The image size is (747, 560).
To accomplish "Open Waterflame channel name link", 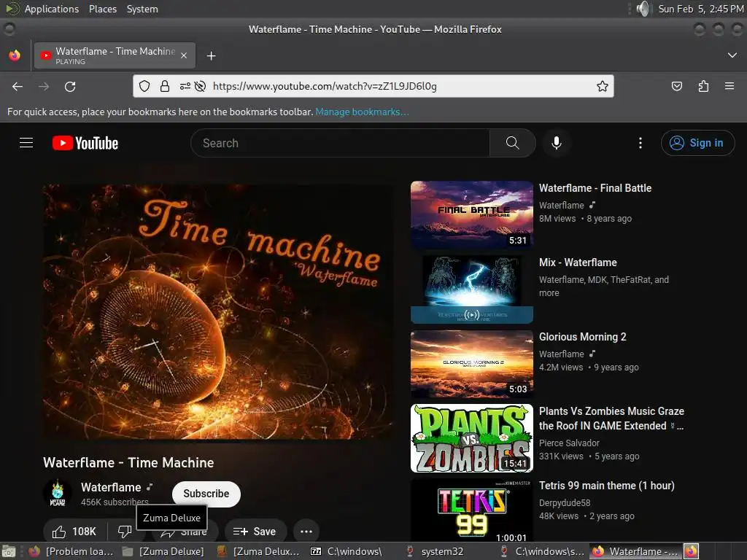I will tap(111, 487).
